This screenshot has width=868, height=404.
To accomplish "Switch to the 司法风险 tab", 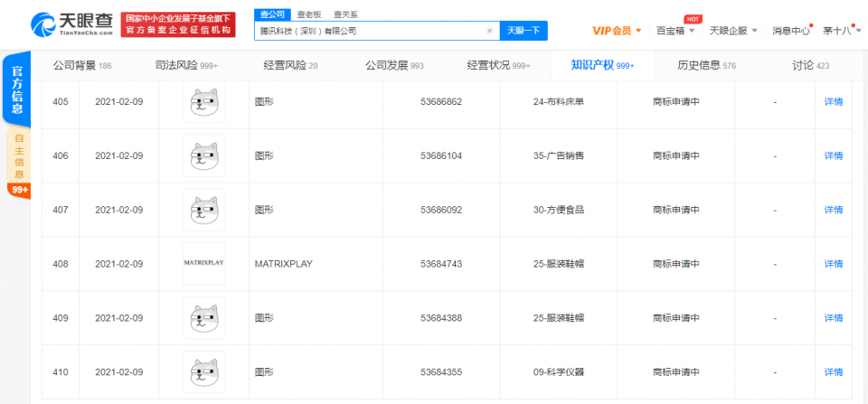I will click(186, 65).
